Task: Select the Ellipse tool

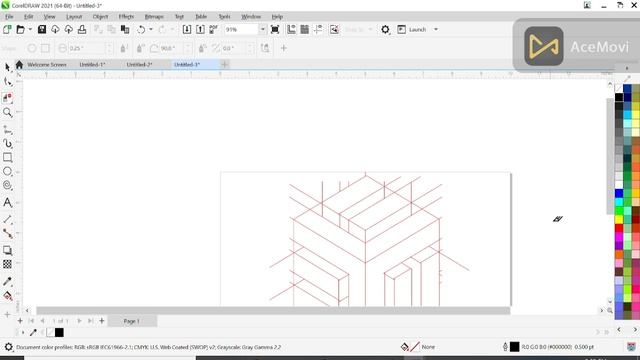Action: pyautogui.click(x=7, y=171)
